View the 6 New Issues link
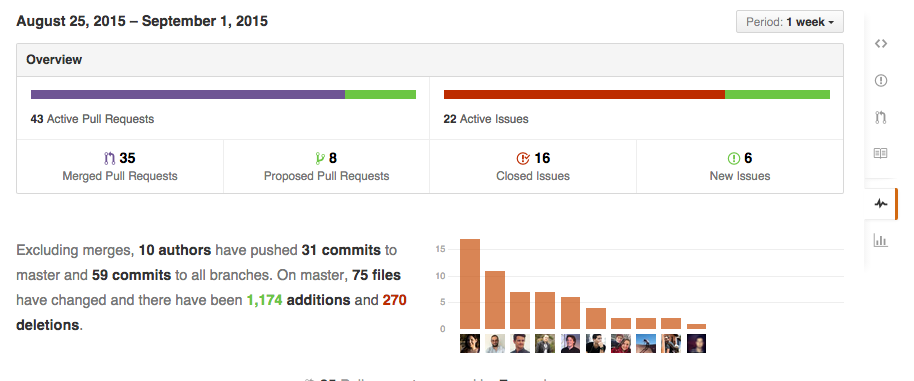The image size is (914, 381). click(740, 167)
